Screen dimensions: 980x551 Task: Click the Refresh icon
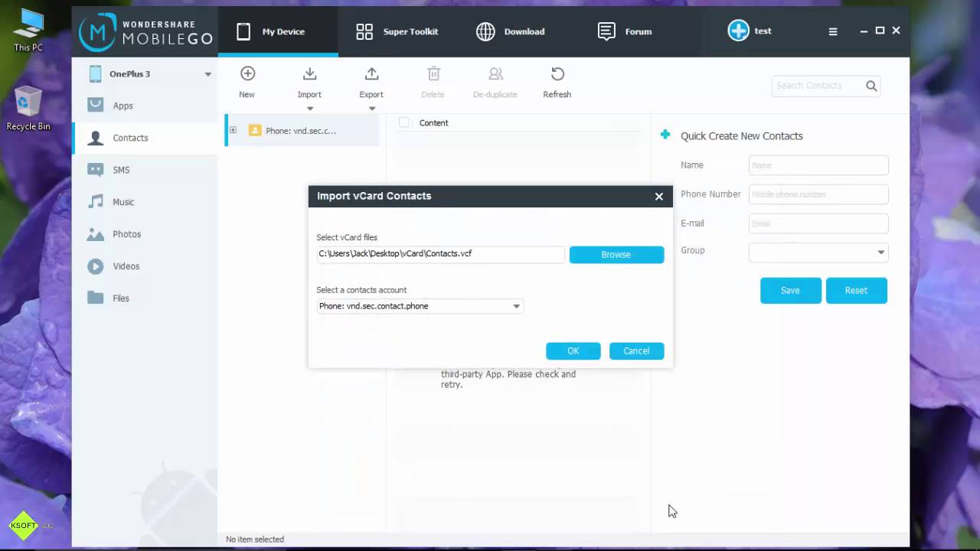557,73
